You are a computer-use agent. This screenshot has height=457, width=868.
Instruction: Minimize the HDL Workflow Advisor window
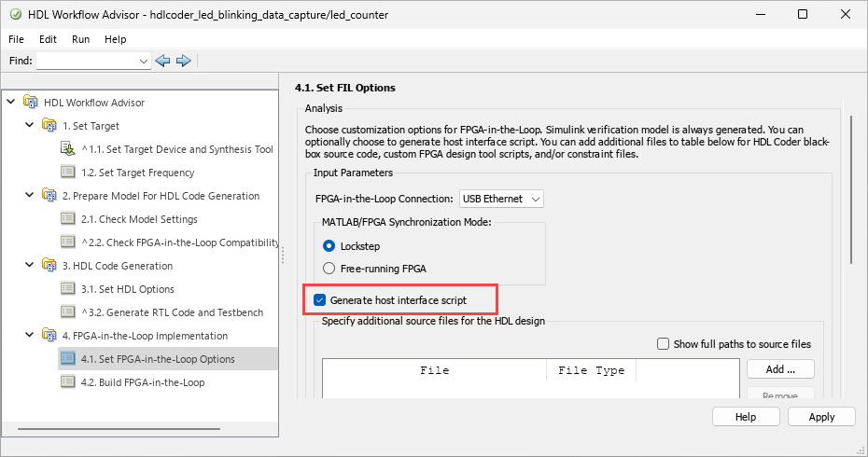[x=761, y=14]
